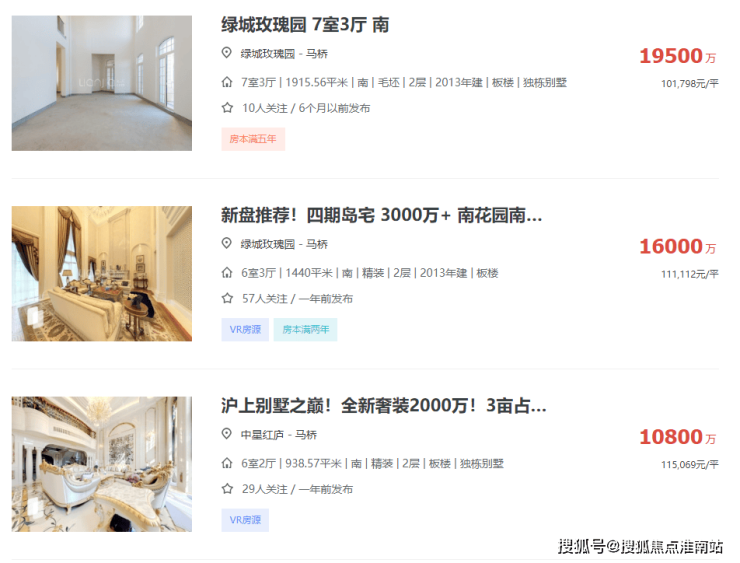Image resolution: width=740 pixels, height=563 pixels.
Task: Click VR房源 tag on second listing
Action: [245, 329]
